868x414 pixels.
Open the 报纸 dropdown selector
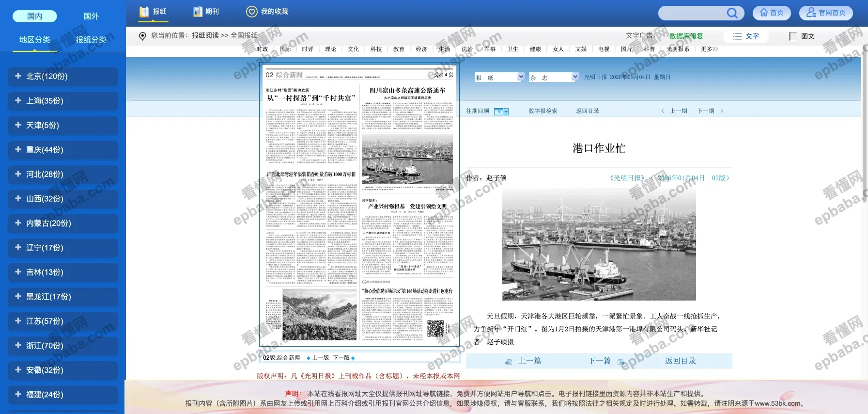(x=499, y=77)
